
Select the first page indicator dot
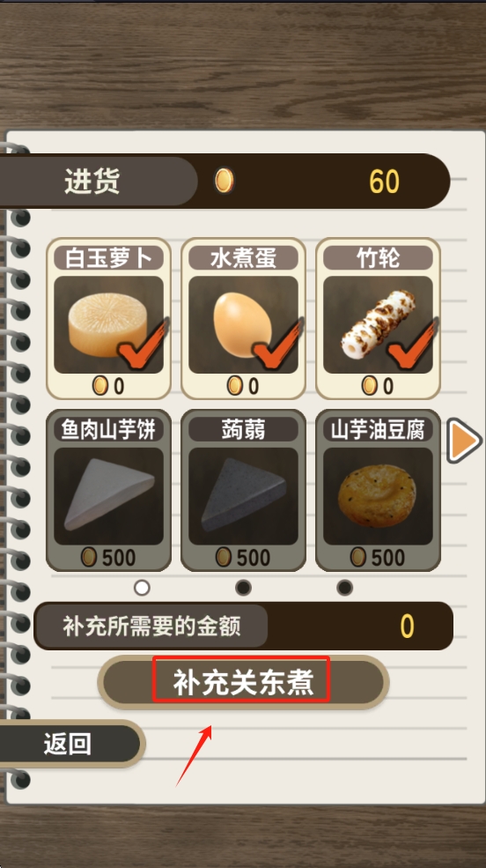pos(142,588)
